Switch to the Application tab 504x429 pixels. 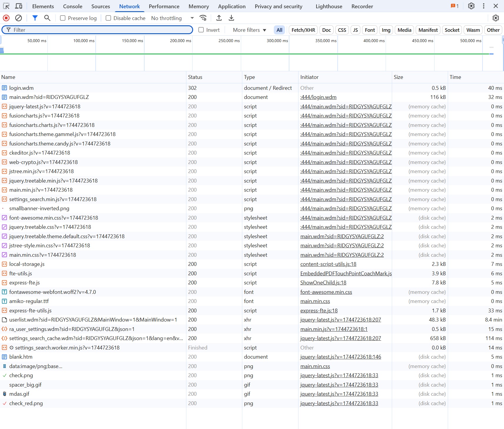(232, 6)
